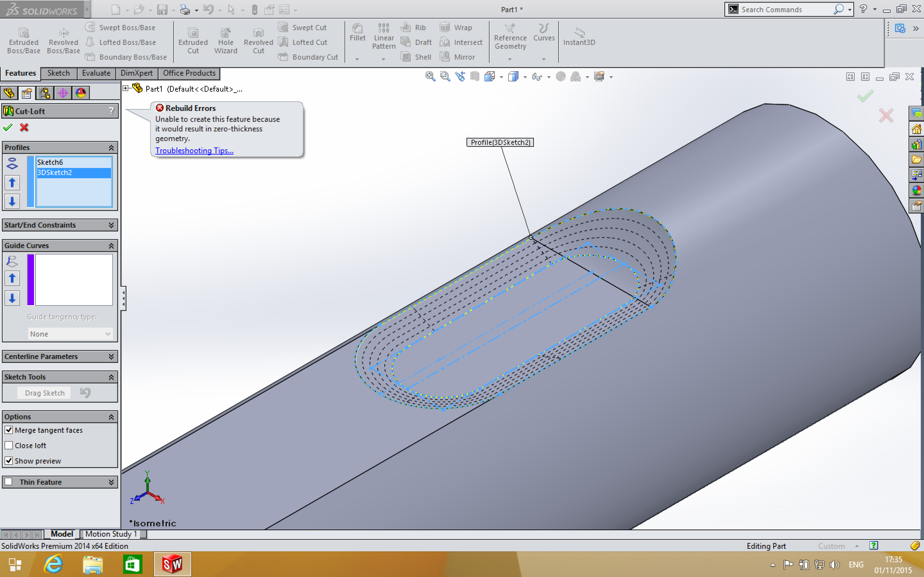
Task: Select the Hole Wizard tool
Action: pyautogui.click(x=225, y=40)
